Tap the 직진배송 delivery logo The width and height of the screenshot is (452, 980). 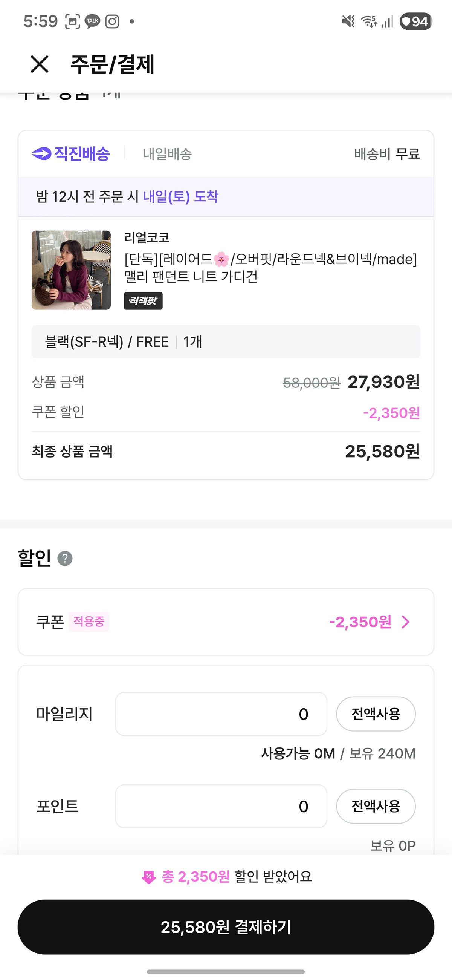point(71,154)
